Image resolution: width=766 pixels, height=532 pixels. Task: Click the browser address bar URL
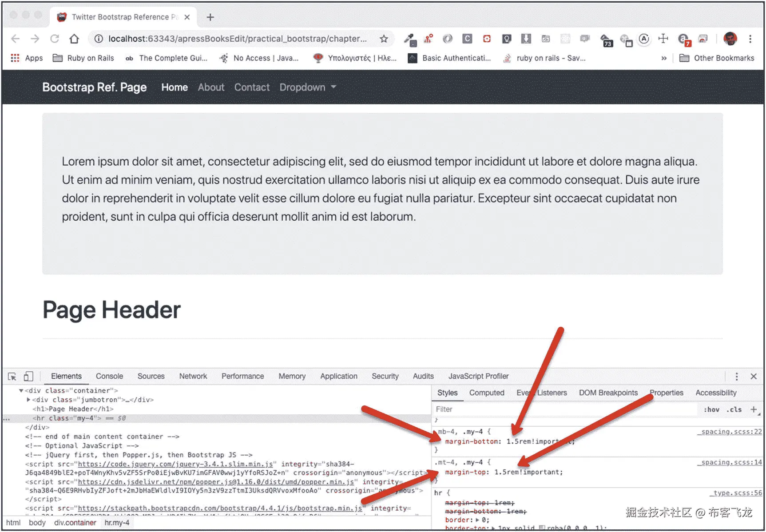[238, 39]
